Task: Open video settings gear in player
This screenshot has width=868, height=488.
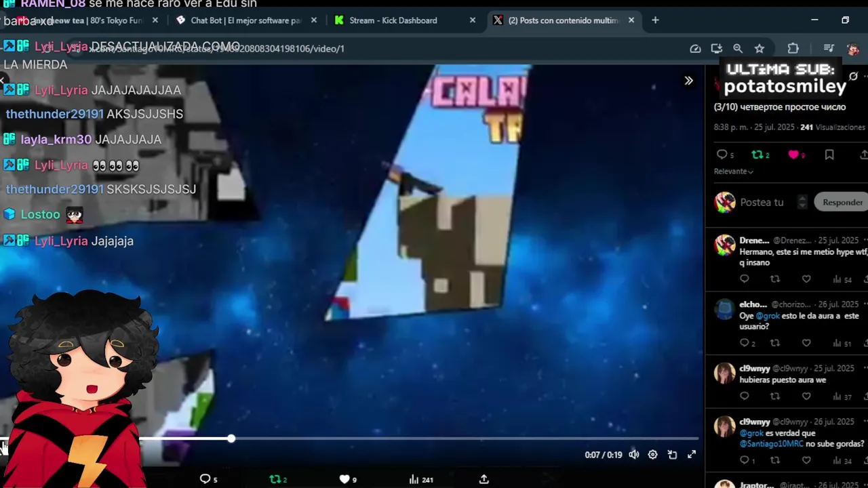Action: point(652,455)
